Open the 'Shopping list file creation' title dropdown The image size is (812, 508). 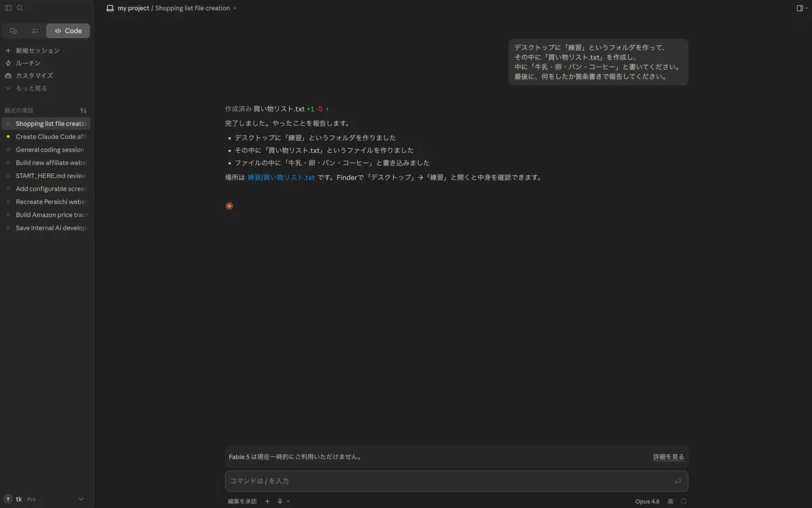(196, 8)
